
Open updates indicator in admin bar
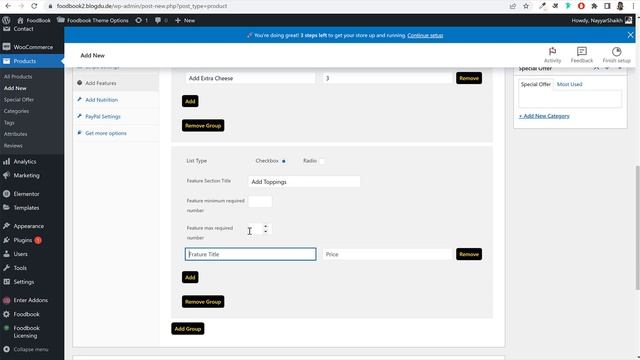pyautogui.click(x=141, y=20)
